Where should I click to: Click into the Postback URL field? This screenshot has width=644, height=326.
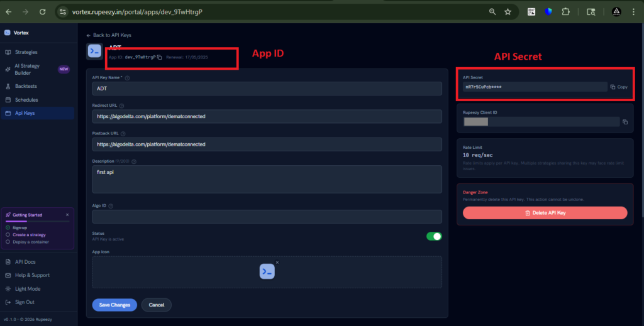tap(267, 144)
